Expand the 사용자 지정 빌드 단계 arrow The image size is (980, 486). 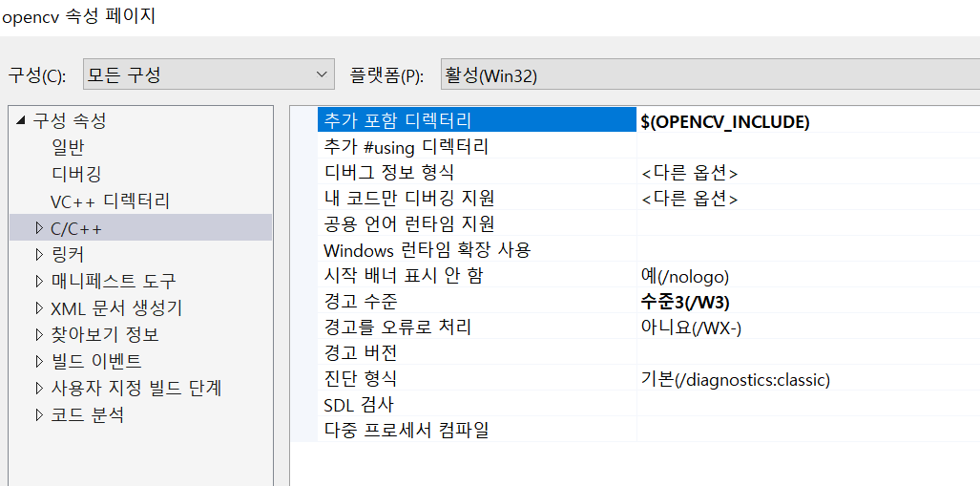(39, 388)
